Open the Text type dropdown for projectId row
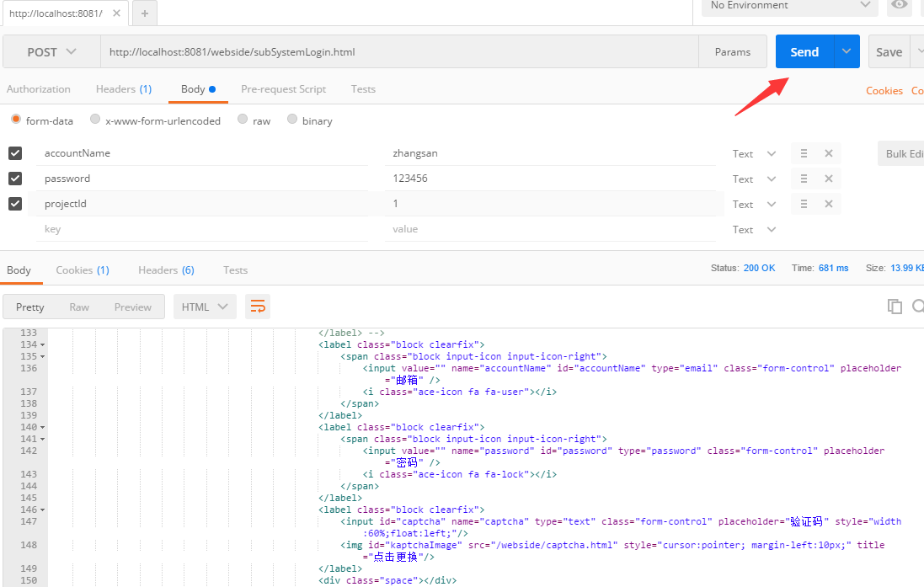Viewport: 924px width, 587px height. 754,205
